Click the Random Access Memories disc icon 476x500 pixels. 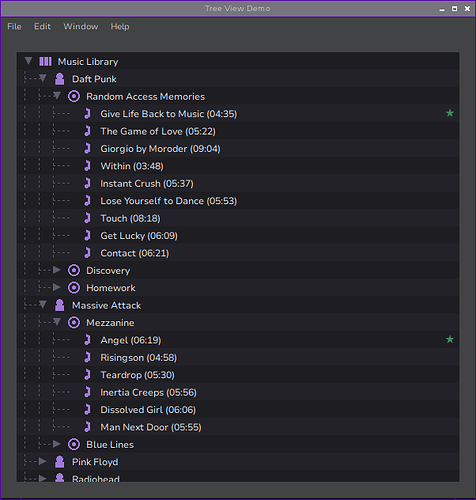[74, 96]
